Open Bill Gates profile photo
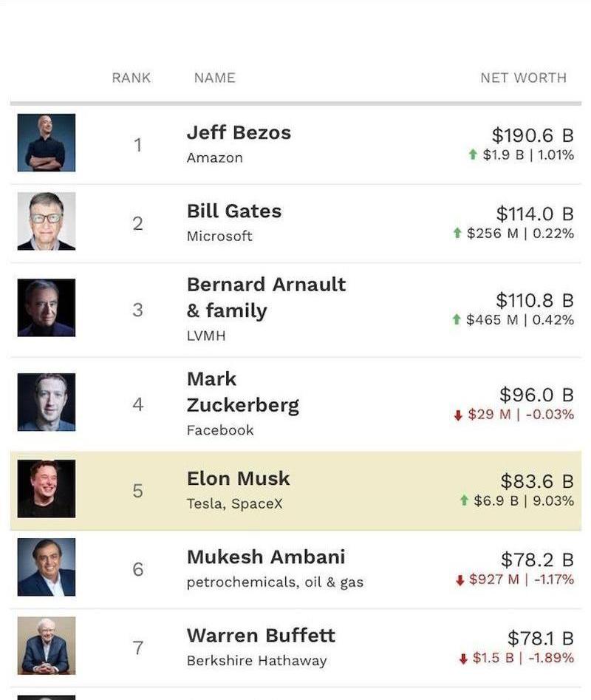The height and width of the screenshot is (700, 591). click(x=47, y=221)
